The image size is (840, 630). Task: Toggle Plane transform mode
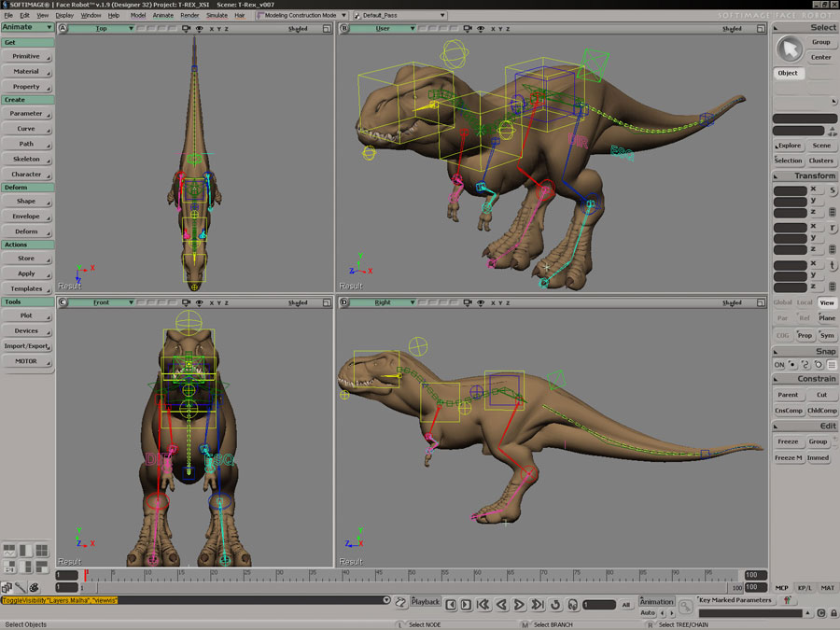(827, 318)
